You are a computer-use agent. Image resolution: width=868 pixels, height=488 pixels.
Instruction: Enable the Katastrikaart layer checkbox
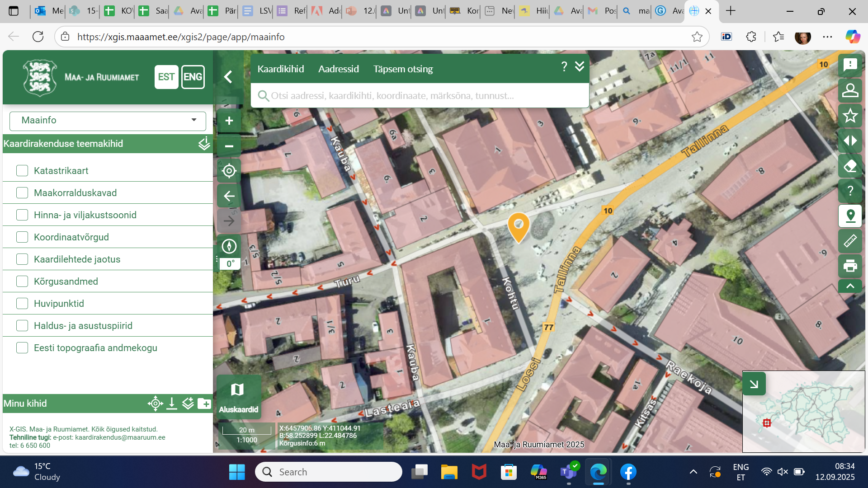click(x=22, y=170)
